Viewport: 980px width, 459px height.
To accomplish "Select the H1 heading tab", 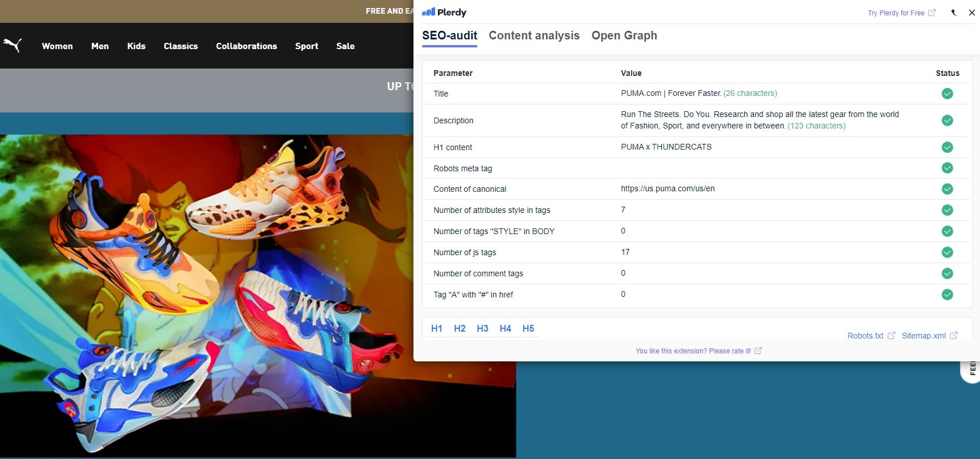I will click(437, 328).
